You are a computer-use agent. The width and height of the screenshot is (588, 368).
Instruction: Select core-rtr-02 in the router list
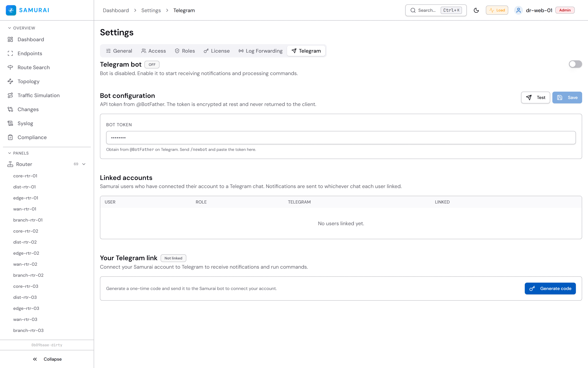(x=26, y=231)
